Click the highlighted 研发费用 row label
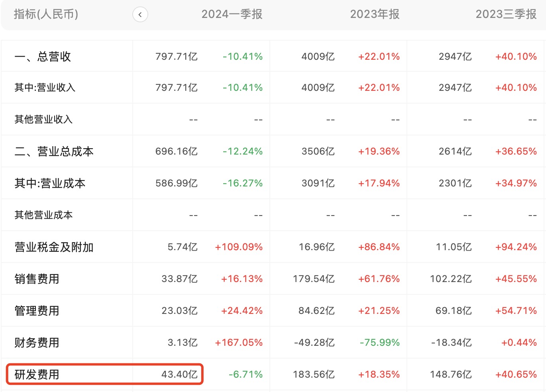 click(x=37, y=374)
